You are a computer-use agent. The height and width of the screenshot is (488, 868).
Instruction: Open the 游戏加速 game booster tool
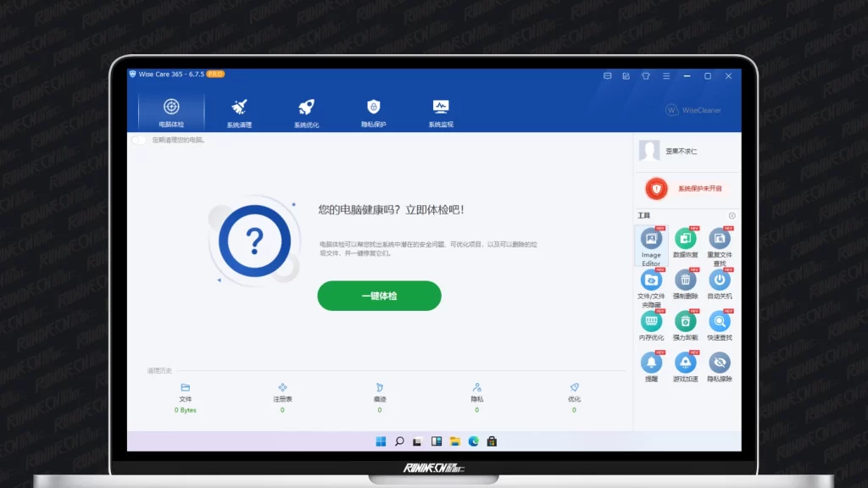(685, 363)
